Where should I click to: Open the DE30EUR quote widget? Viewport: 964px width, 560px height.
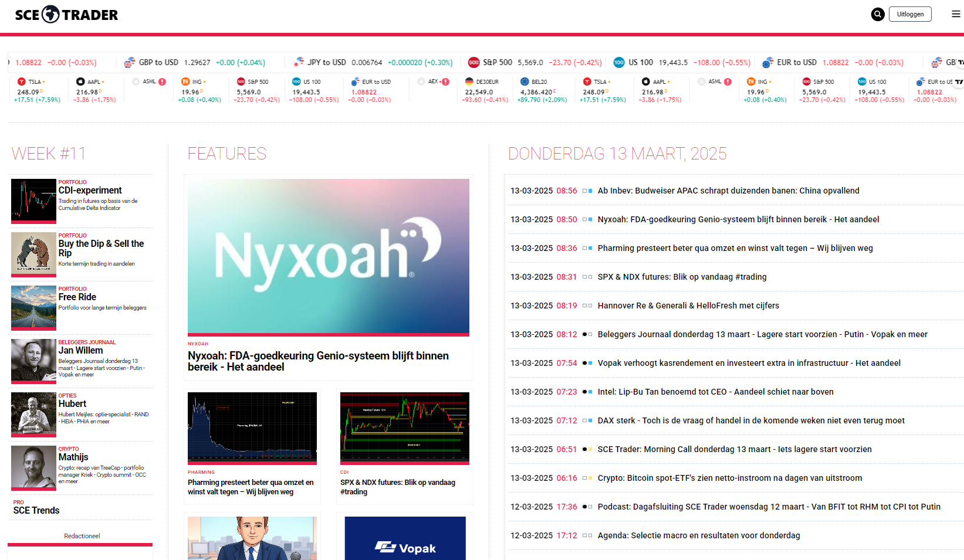[486, 90]
